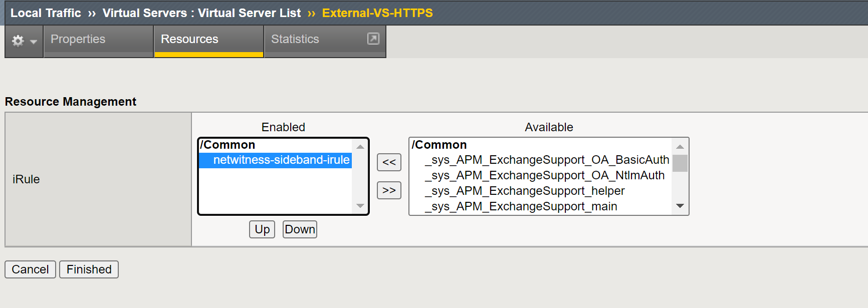868x308 pixels.
Task: Switch to the Properties tab
Action: click(78, 39)
